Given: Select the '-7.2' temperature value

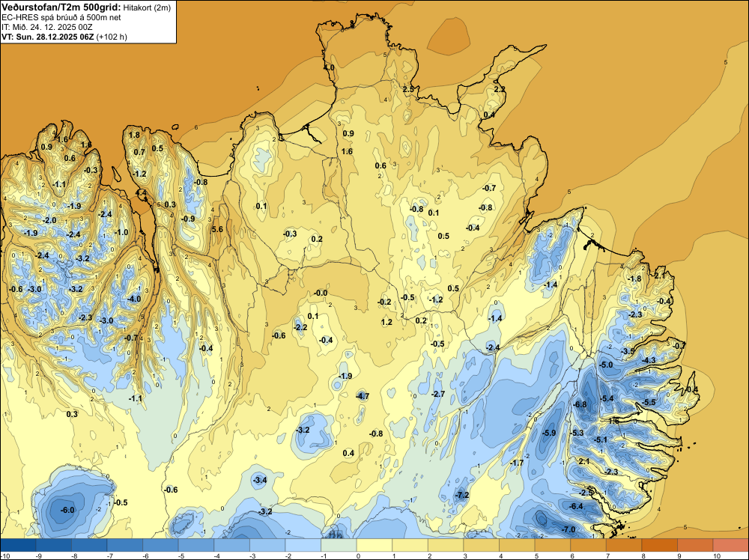Looking at the screenshot, I should pos(462,495).
